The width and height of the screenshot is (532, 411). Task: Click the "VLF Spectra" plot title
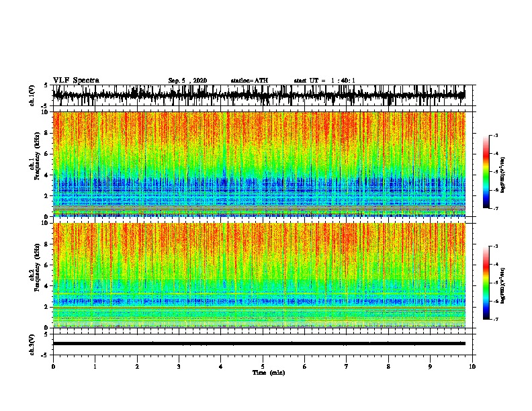(76, 81)
